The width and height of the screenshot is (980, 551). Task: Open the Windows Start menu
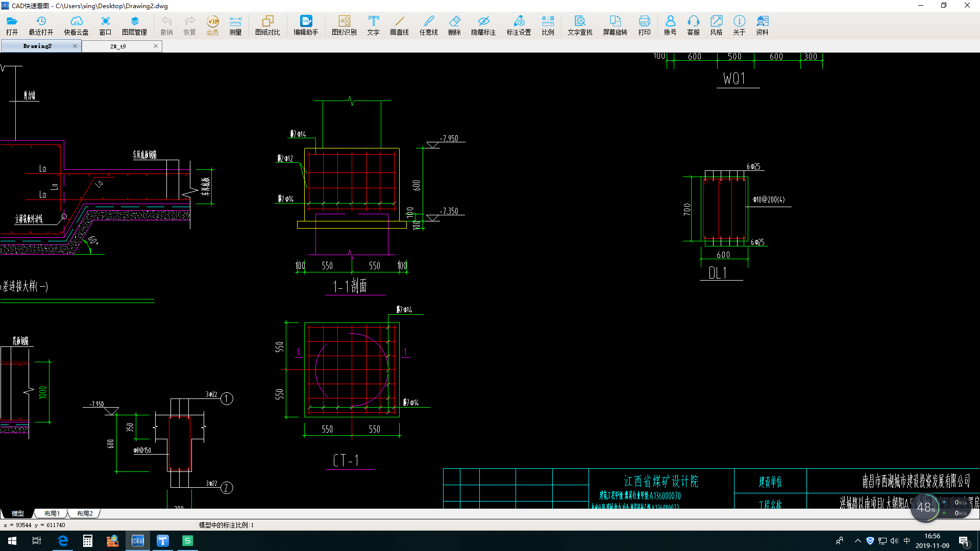tap(12, 541)
